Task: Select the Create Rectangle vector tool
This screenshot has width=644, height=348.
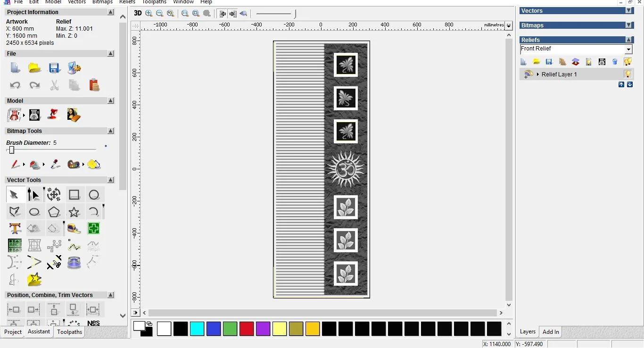Action: pyautogui.click(x=74, y=194)
